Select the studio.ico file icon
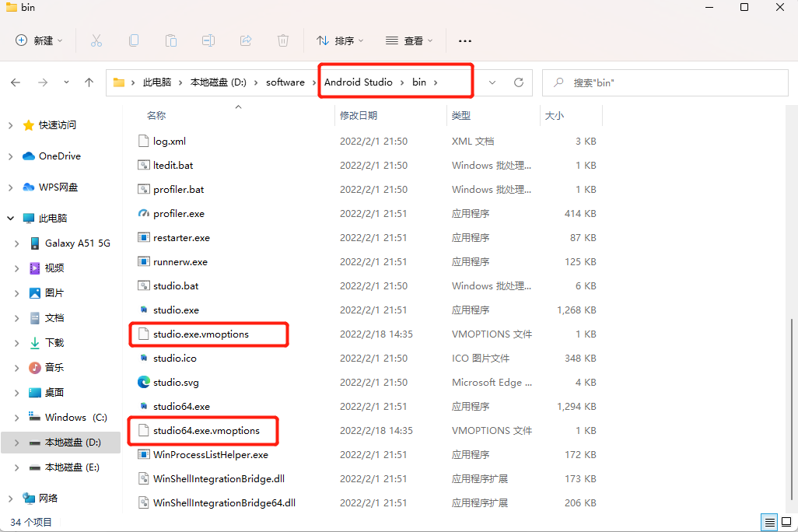The width and height of the screenshot is (798, 532). tap(144, 358)
